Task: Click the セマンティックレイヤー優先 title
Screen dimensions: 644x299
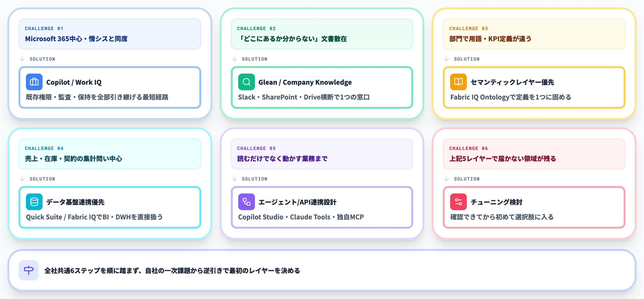Action: click(x=512, y=82)
